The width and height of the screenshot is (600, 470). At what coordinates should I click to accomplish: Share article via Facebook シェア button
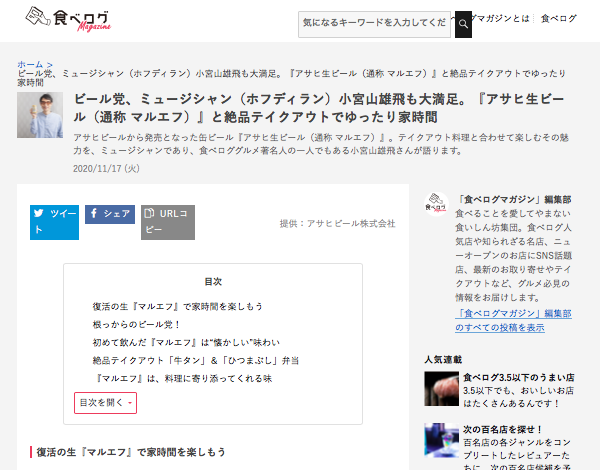tap(109, 213)
